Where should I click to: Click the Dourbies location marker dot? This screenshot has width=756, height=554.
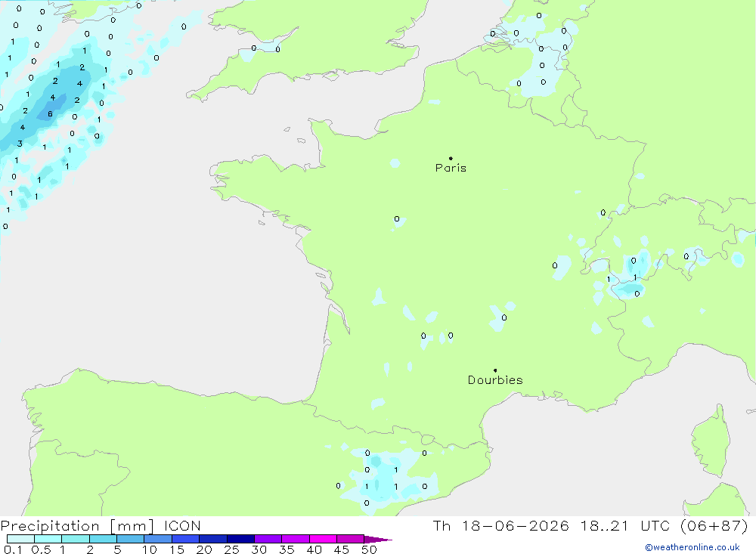[x=495, y=370]
